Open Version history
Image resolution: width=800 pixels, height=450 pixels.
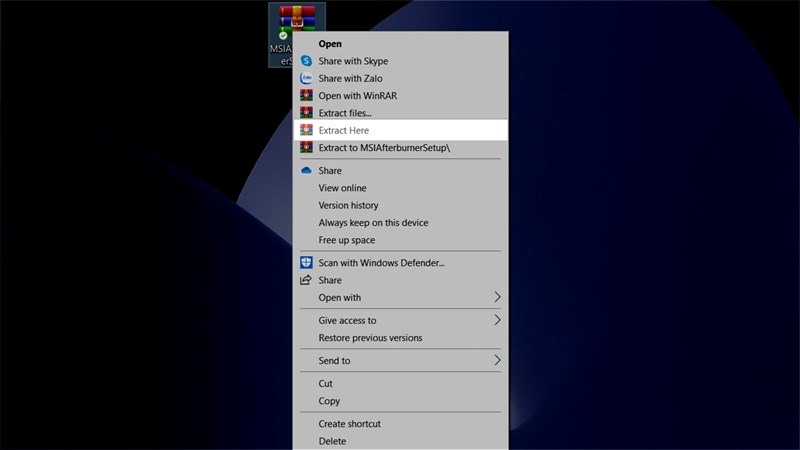[x=401, y=206]
